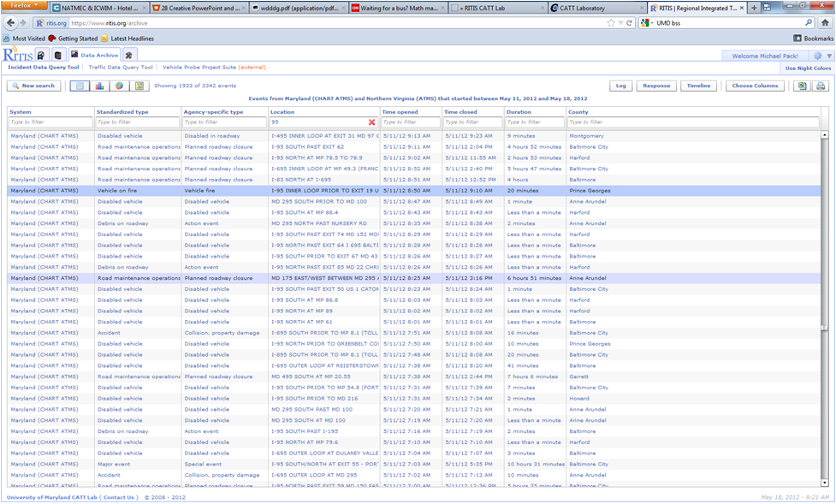Open the Incident Data Query Tool

pyautogui.click(x=43, y=68)
